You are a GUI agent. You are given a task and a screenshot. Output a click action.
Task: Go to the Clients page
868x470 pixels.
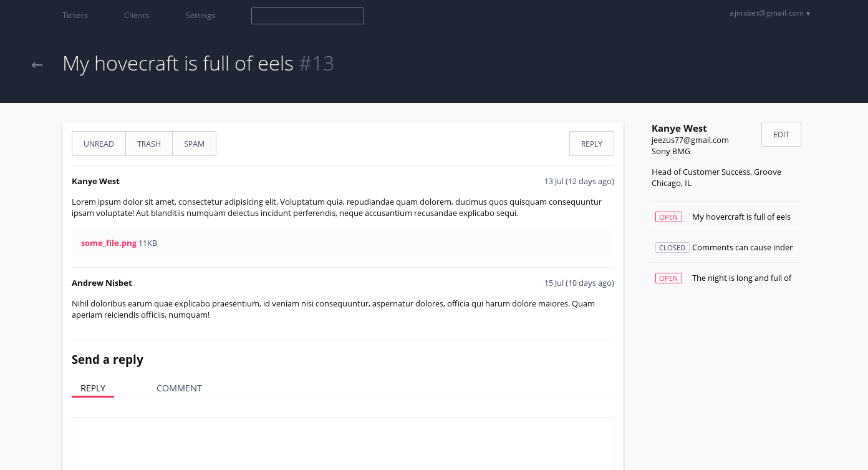tap(137, 16)
